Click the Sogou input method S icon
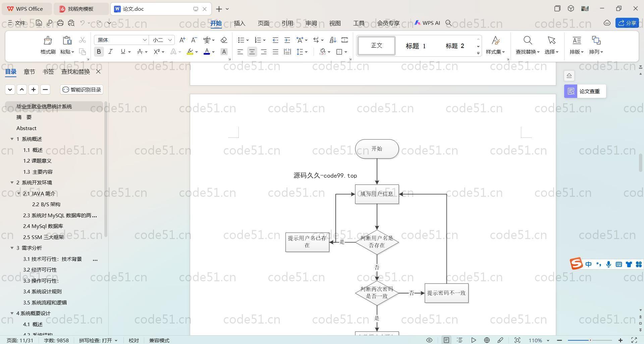The image size is (644, 344). (x=576, y=264)
